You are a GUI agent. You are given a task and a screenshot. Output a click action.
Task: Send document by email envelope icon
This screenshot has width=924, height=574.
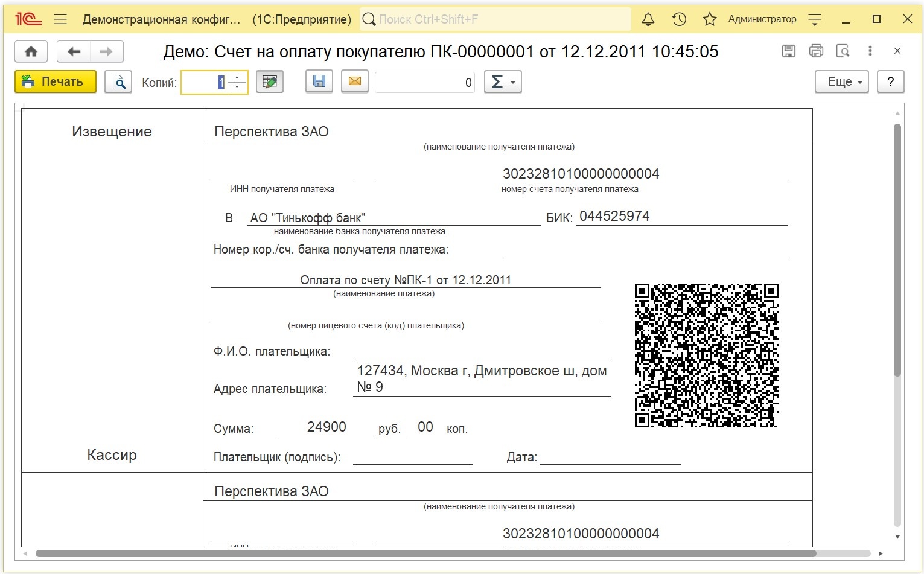[355, 81]
